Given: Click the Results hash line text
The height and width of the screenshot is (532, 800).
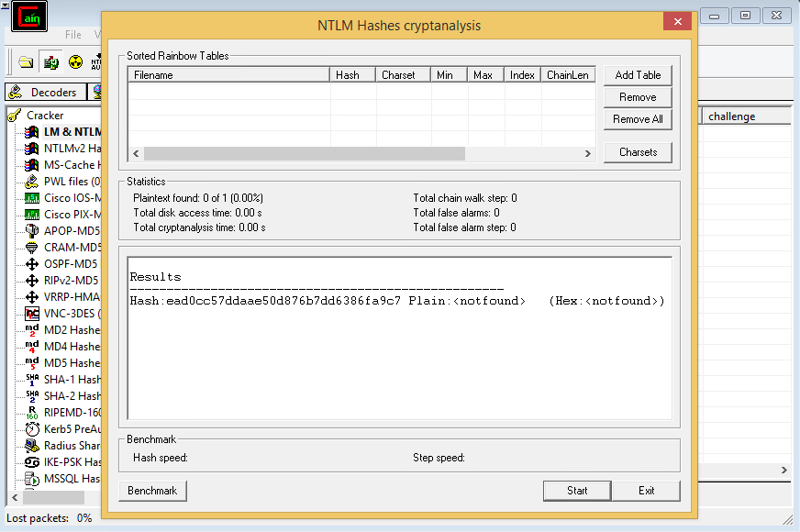Looking at the screenshot, I should [x=397, y=301].
